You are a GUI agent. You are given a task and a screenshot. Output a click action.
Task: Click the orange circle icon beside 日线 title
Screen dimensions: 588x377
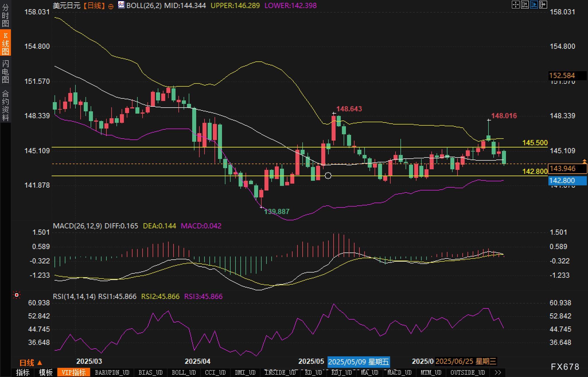[111, 6]
